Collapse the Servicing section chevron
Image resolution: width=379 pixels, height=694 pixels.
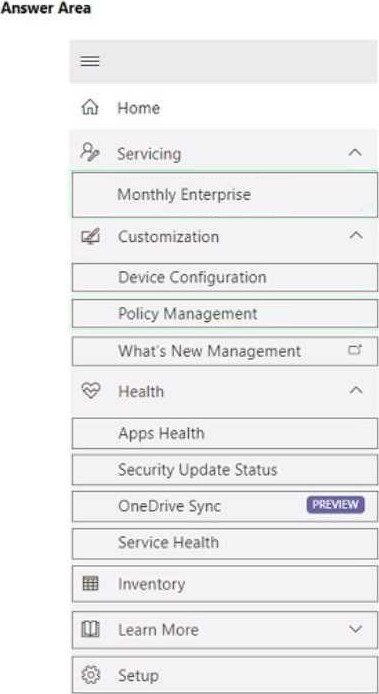coord(355,153)
